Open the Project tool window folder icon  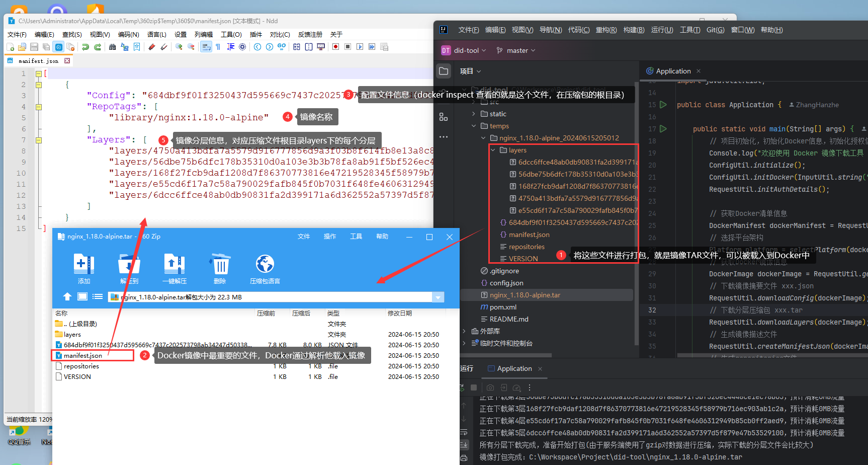(x=444, y=71)
